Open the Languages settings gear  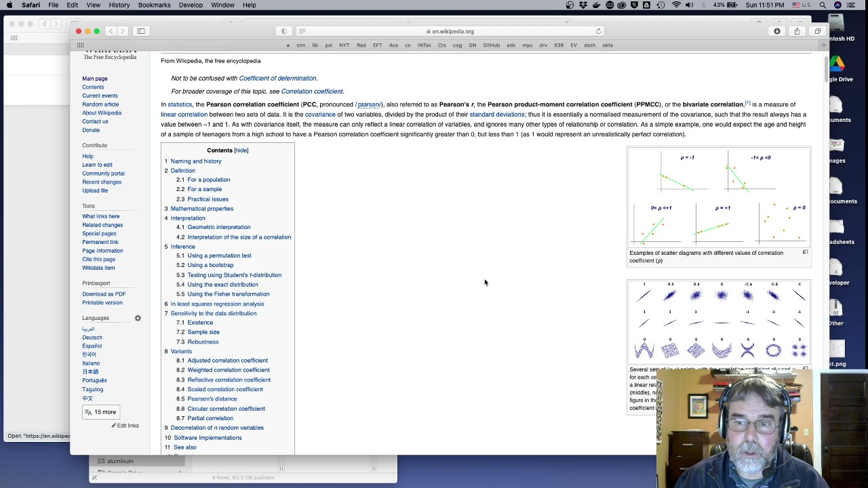pyautogui.click(x=138, y=318)
